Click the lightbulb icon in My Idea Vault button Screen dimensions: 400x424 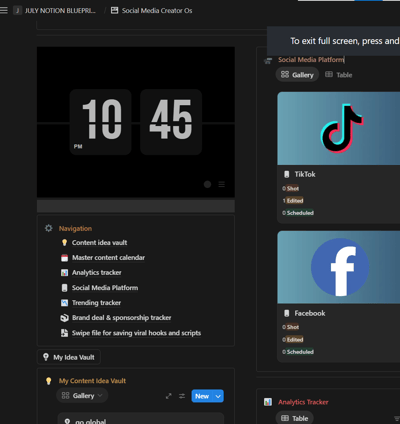[46, 357]
